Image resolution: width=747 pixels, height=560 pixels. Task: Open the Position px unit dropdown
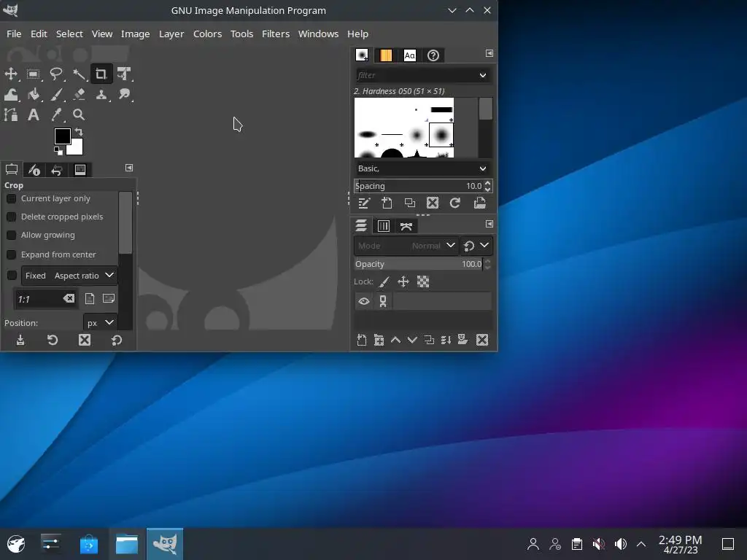(100, 323)
